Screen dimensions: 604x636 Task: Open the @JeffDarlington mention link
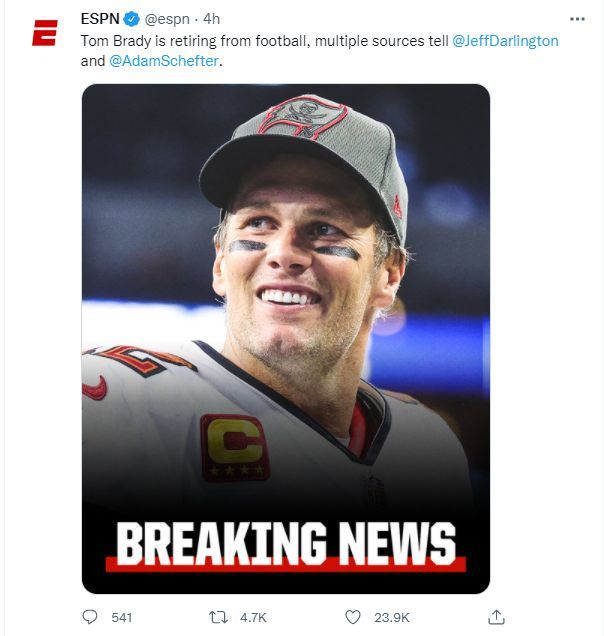coord(505,41)
